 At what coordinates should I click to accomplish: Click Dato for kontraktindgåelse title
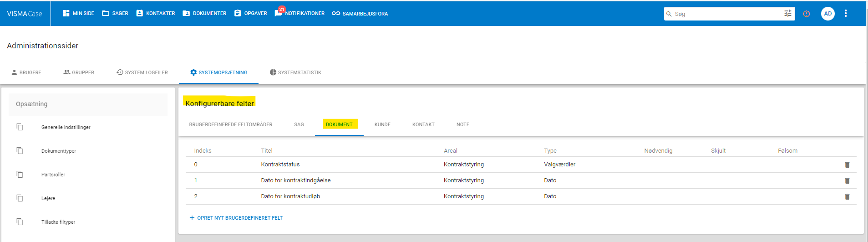pos(296,180)
